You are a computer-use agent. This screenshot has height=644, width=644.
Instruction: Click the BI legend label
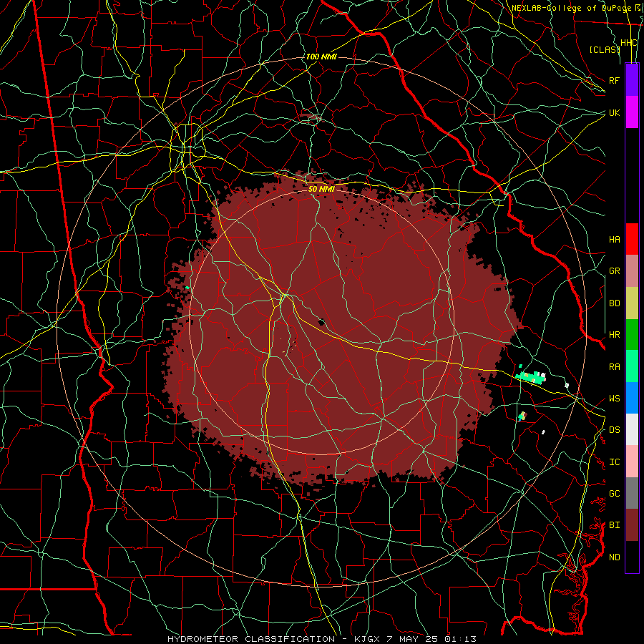(x=614, y=525)
